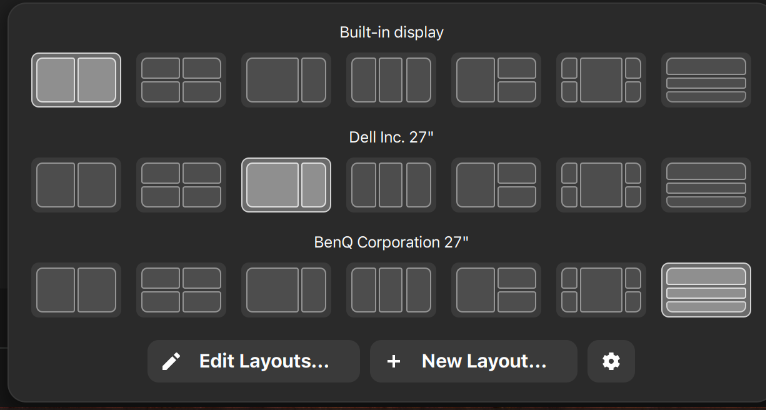The image size is (766, 410).
Task: Select wide-left narrow-right layout for Built-in display
Action: (286, 80)
